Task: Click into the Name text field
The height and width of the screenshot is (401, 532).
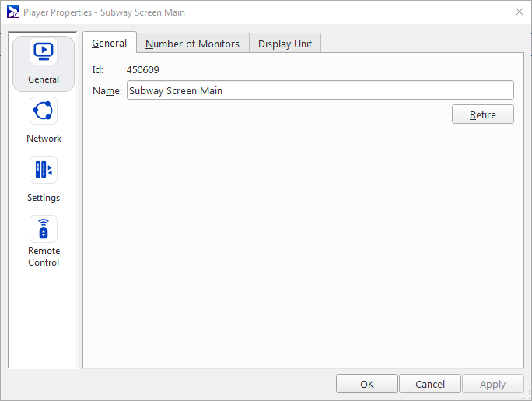Action: click(x=320, y=90)
